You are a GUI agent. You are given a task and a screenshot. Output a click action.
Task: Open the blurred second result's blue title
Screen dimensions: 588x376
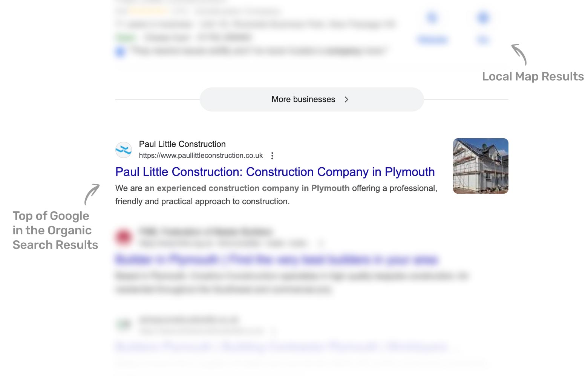tap(276, 260)
